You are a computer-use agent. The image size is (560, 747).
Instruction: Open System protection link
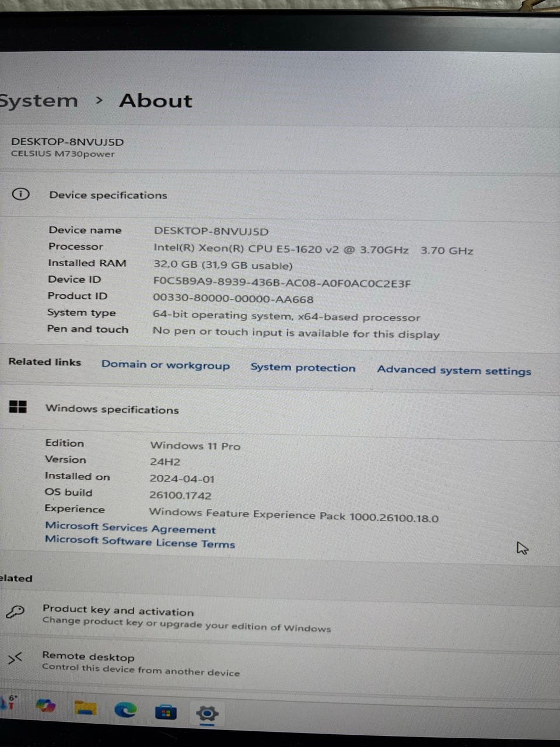coord(303,367)
